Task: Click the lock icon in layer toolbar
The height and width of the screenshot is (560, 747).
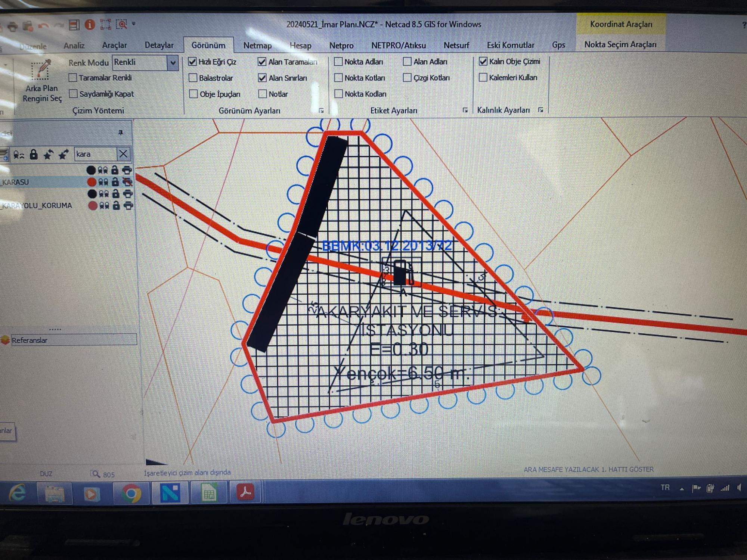Action: tap(34, 154)
